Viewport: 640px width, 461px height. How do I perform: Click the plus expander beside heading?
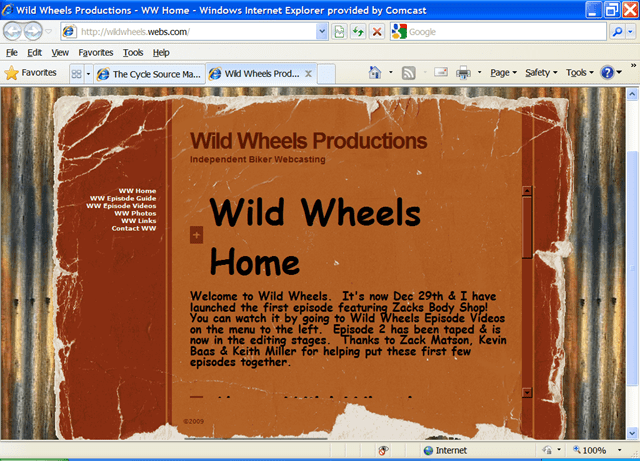pos(196,235)
